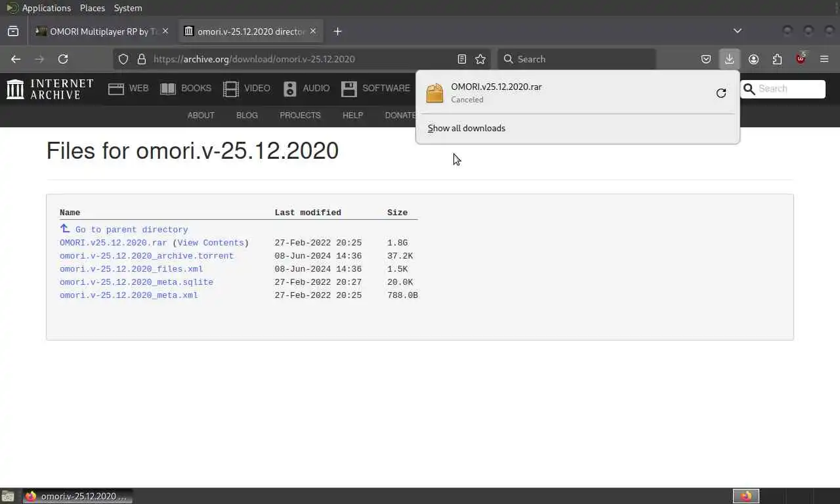
Task: Open WEB section of Internet Archive
Action: point(129,88)
